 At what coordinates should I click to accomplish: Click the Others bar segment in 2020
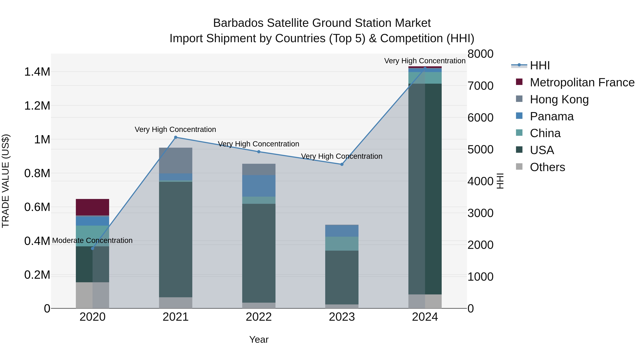[x=92, y=295]
